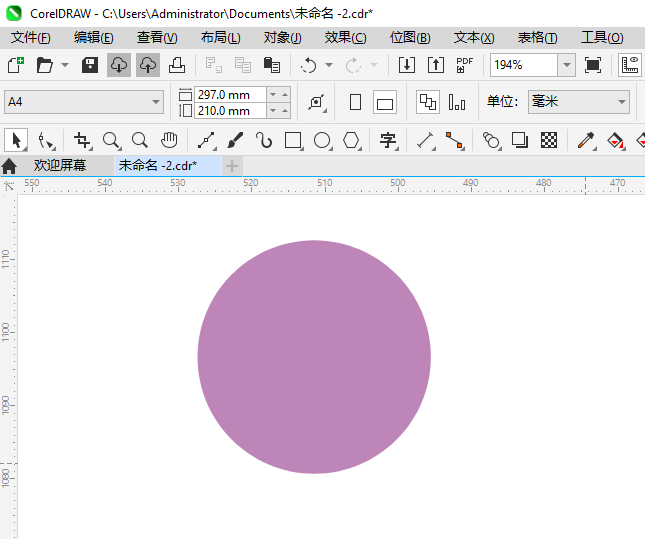Open the A4 page size dropdown
Screen dimensions: 645x539
point(84,102)
